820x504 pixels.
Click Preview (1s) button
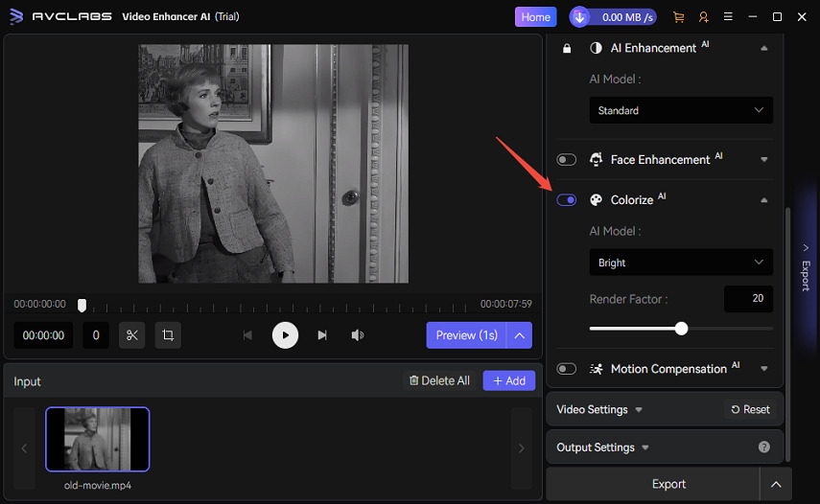coord(466,335)
